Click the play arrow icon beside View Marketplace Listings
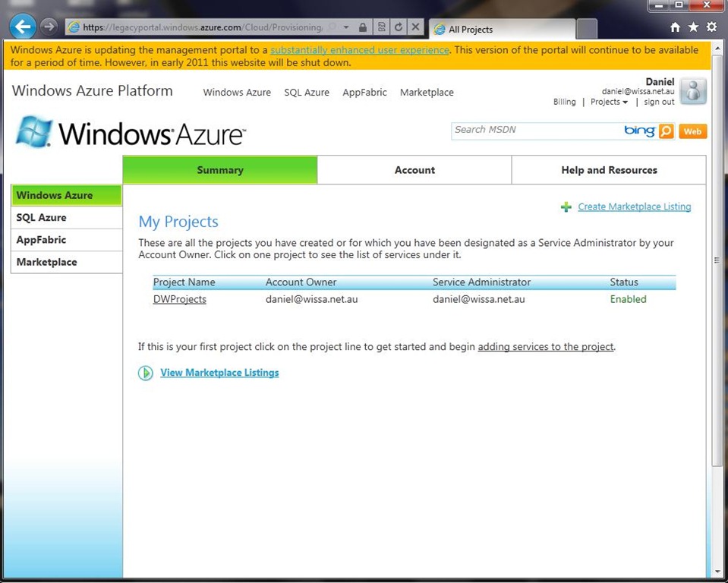Viewport: 728px width, 583px height. 145,373
